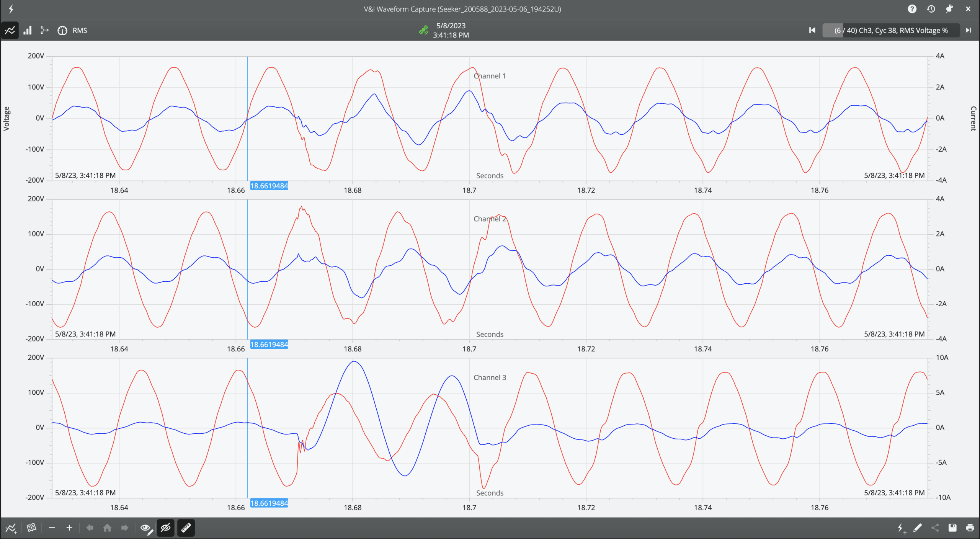Screen dimensions: 980x539
Task: Select the waveform line chart view
Action: 10,30
